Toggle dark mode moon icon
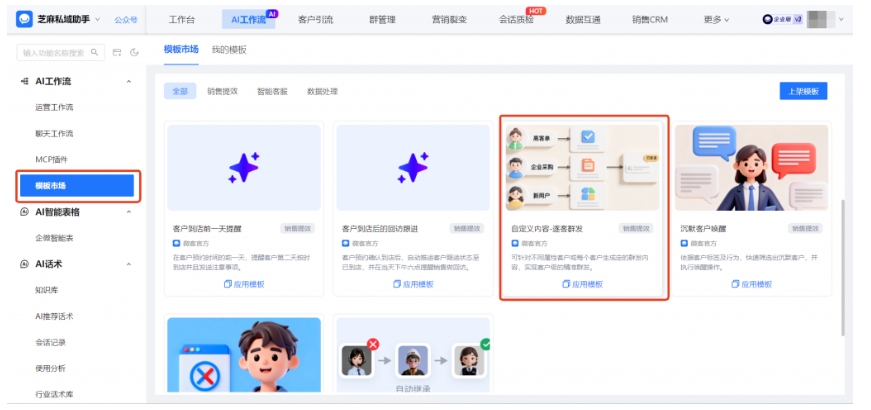Screen dimensions: 871x410 coord(134,53)
